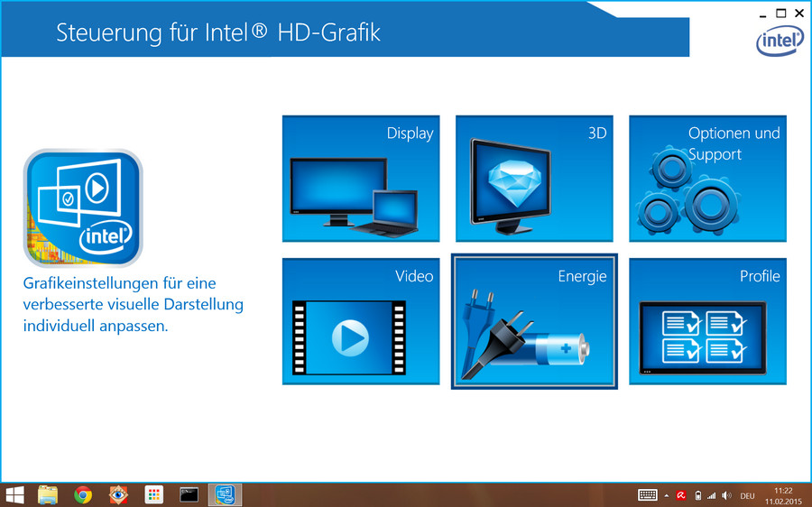
Task: Open File Explorer from the taskbar
Action: tap(48, 495)
